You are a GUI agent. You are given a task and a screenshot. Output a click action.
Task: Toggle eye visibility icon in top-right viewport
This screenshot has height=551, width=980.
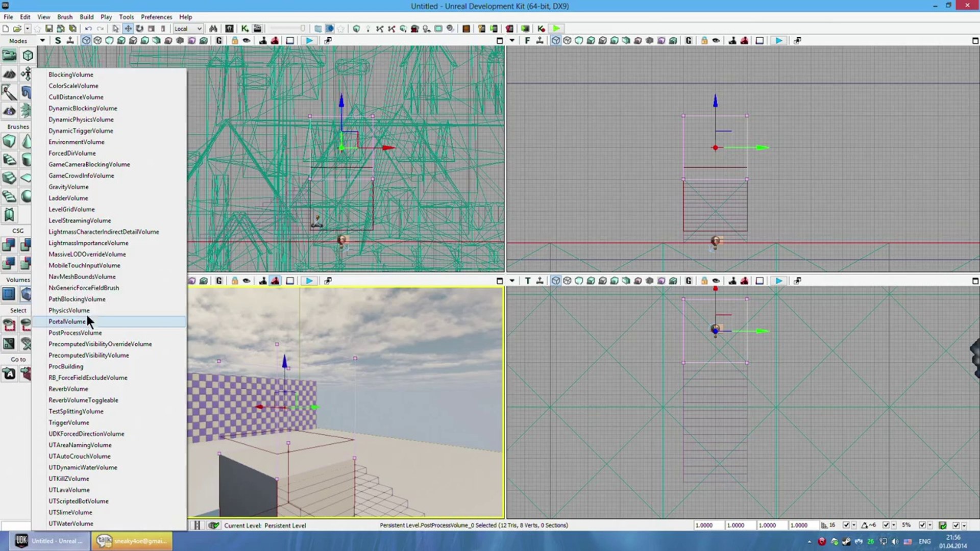pos(716,41)
